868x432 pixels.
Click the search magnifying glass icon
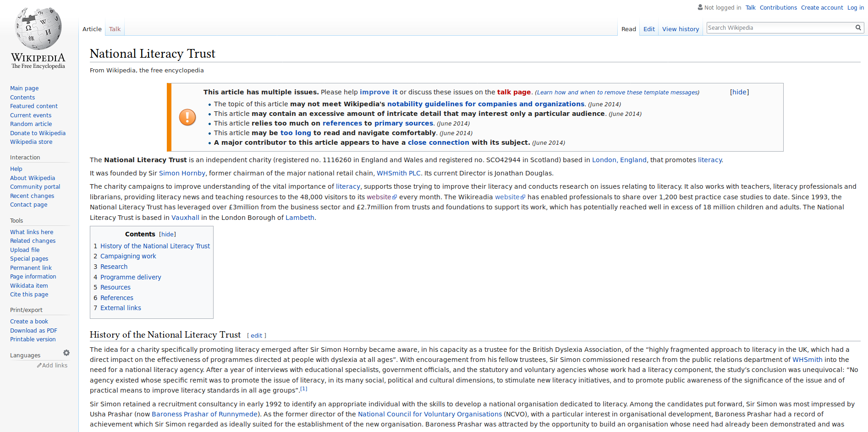(x=858, y=28)
